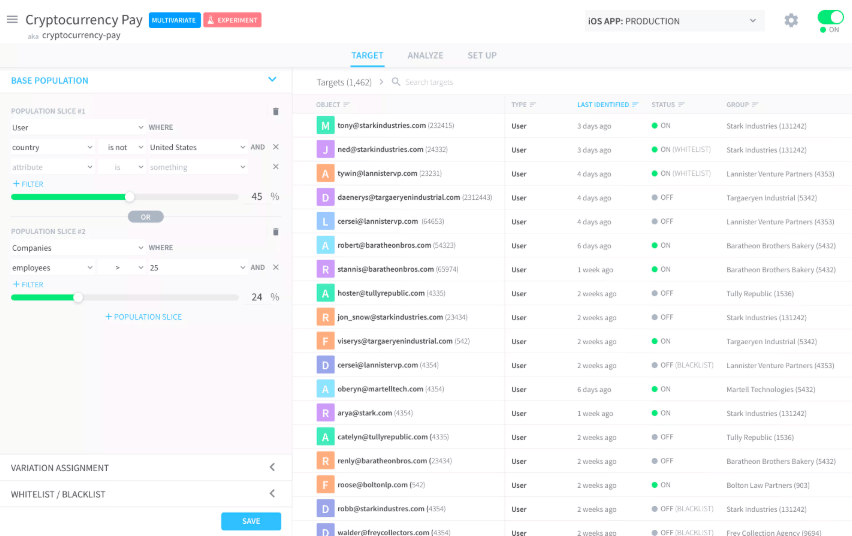Collapse the Base Population section
This screenshot has height=536, width=852.
point(272,80)
